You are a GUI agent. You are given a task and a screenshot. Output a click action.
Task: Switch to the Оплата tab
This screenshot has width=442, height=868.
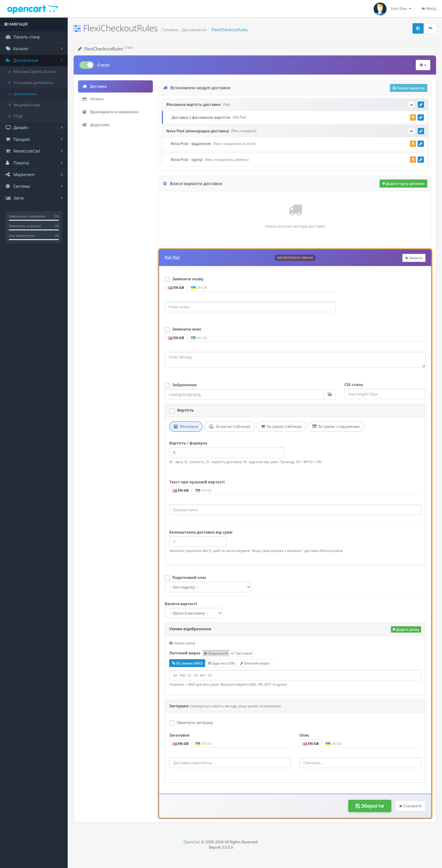(x=115, y=99)
